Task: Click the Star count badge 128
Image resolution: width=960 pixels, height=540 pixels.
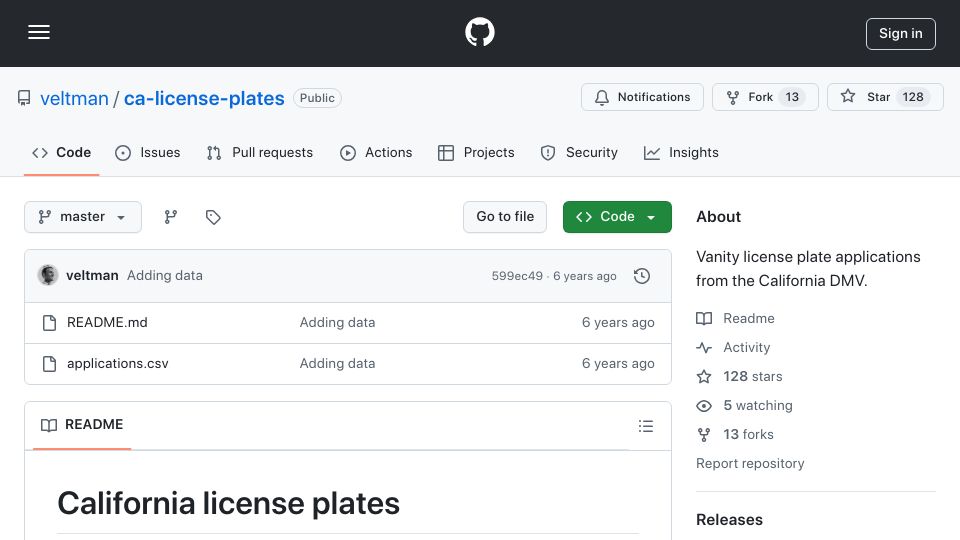Action: [913, 97]
